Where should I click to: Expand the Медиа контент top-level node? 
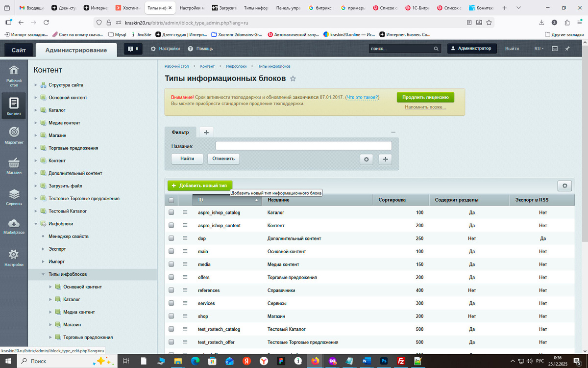coord(35,123)
